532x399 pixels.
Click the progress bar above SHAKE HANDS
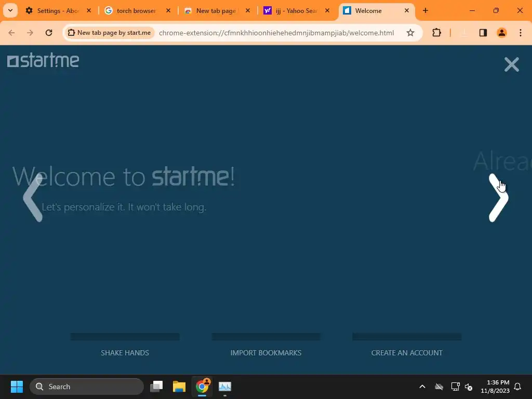[x=125, y=337]
